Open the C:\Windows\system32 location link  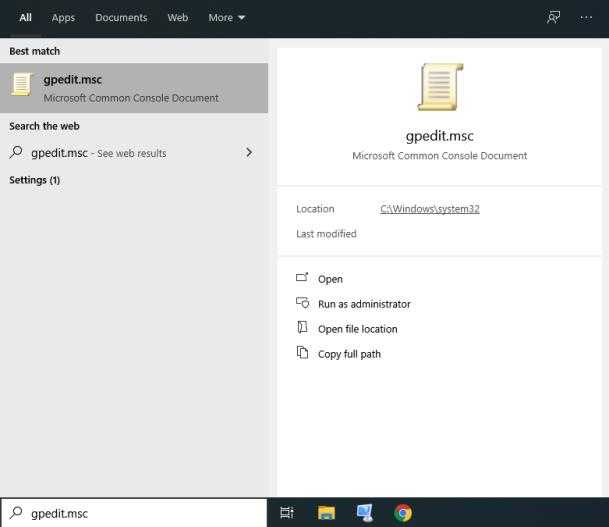(x=430, y=209)
